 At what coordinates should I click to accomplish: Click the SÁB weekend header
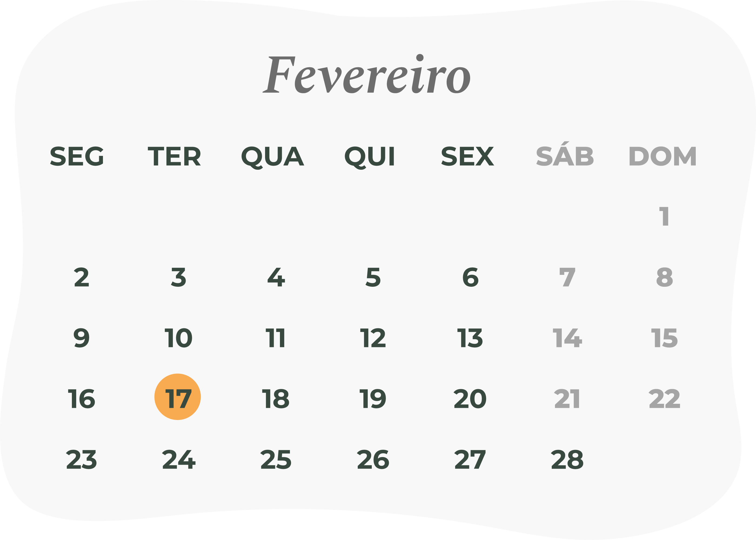(564, 155)
